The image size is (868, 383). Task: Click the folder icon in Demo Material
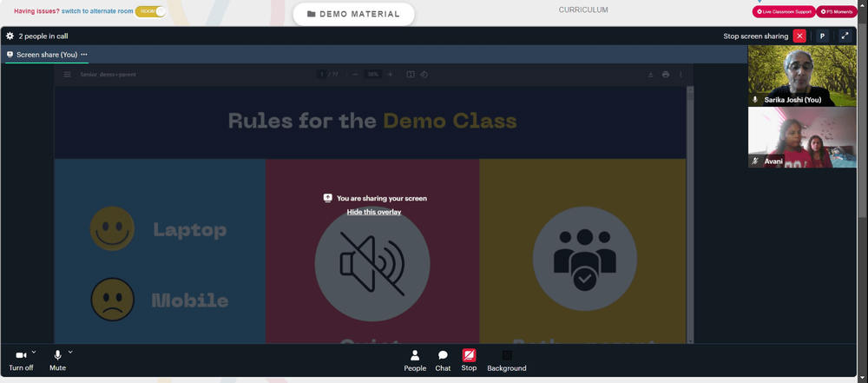311,14
